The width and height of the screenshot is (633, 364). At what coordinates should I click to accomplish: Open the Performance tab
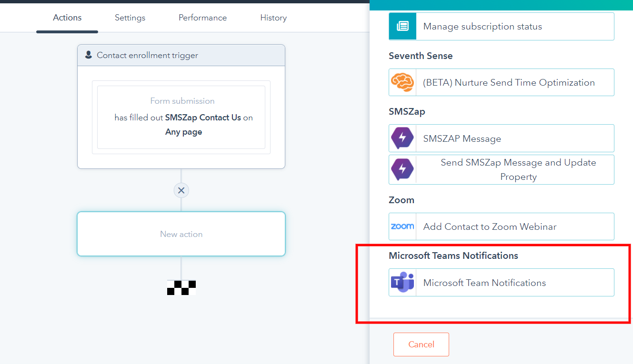pos(202,18)
